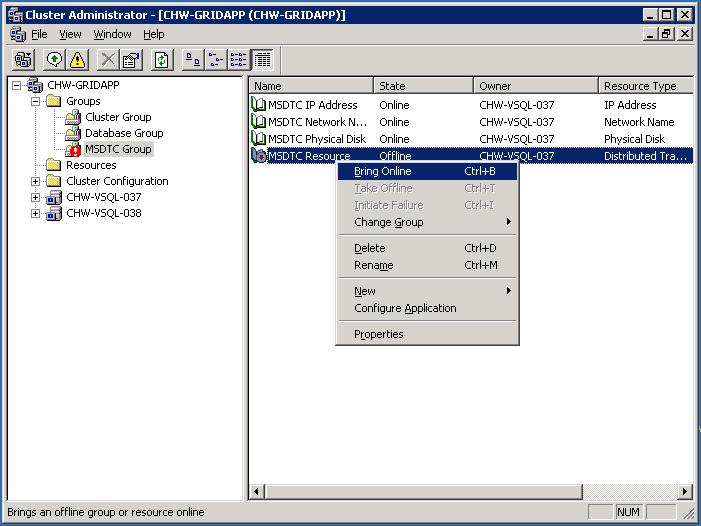Sort by the Owner column header

tap(536, 86)
